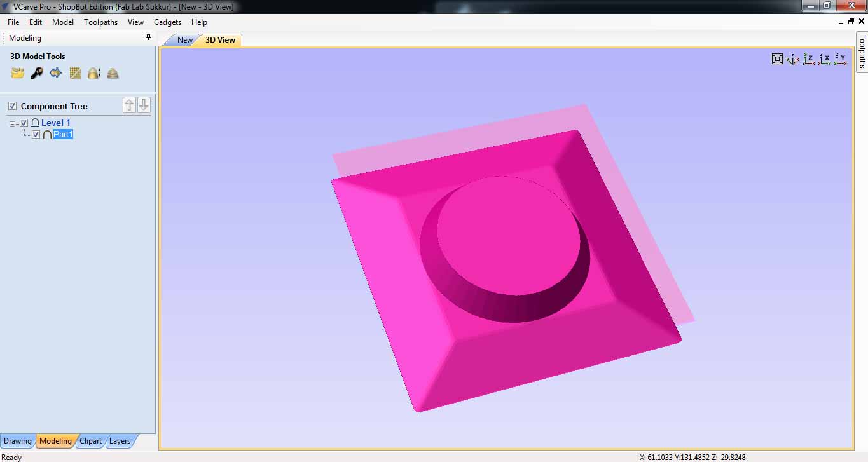View model along the X axis
This screenshot has width=868, height=462.
(x=825, y=59)
